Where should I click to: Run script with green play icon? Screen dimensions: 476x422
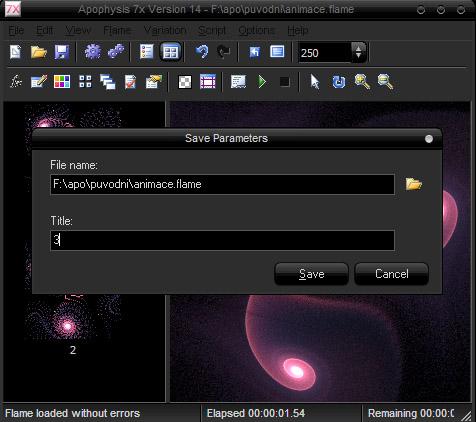tap(262, 82)
